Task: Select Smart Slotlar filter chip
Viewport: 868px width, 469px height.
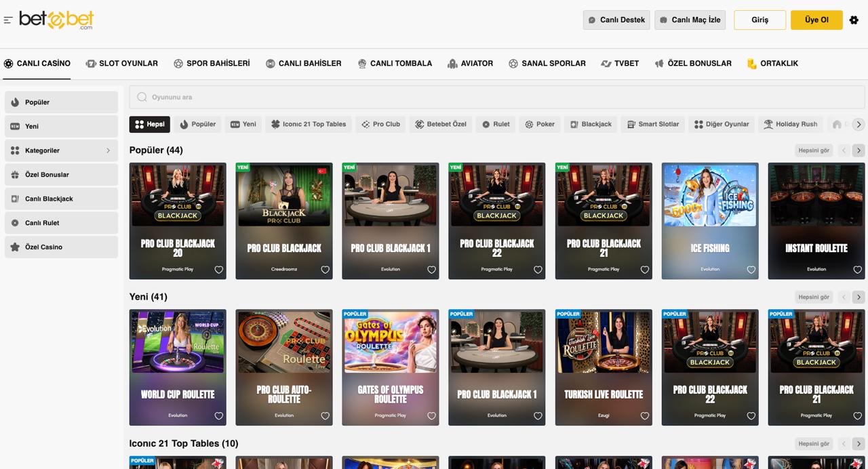Action: pos(653,125)
